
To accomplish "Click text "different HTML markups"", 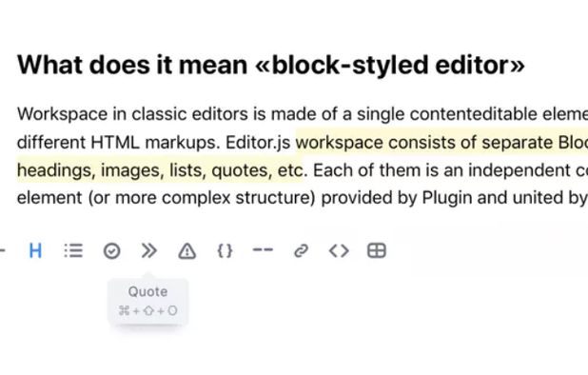I will (119, 143).
